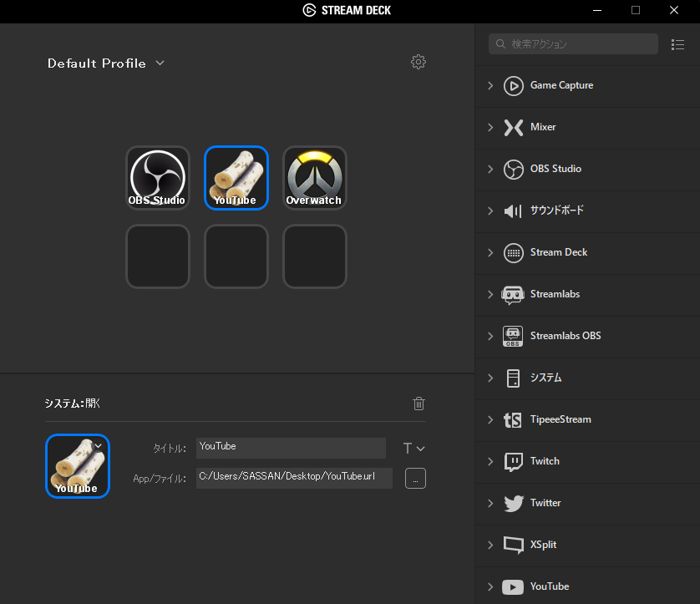700x604 pixels.
Task: Close the Stream Deck window
Action: (x=674, y=10)
